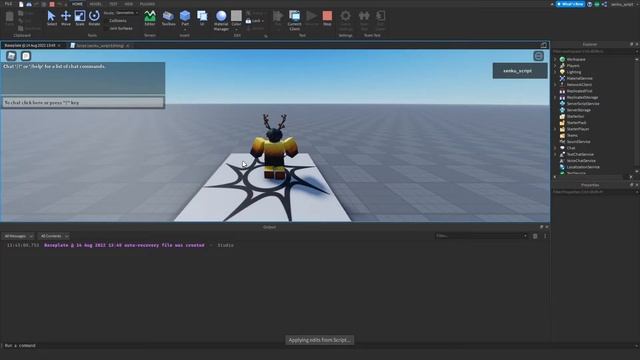Open the Part type dropdown arrow
640x360 pixels.
tap(185, 30)
